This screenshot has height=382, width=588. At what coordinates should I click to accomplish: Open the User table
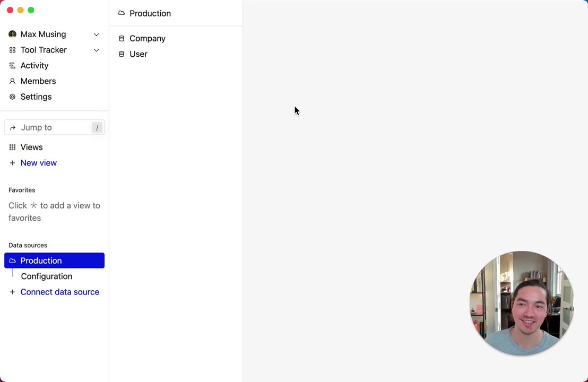pos(139,54)
